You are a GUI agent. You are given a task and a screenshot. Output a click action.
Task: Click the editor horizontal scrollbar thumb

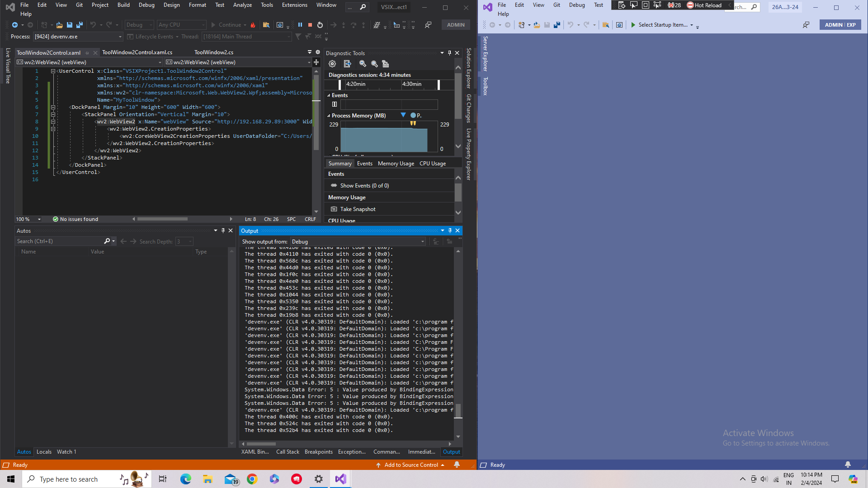pyautogui.click(x=162, y=219)
